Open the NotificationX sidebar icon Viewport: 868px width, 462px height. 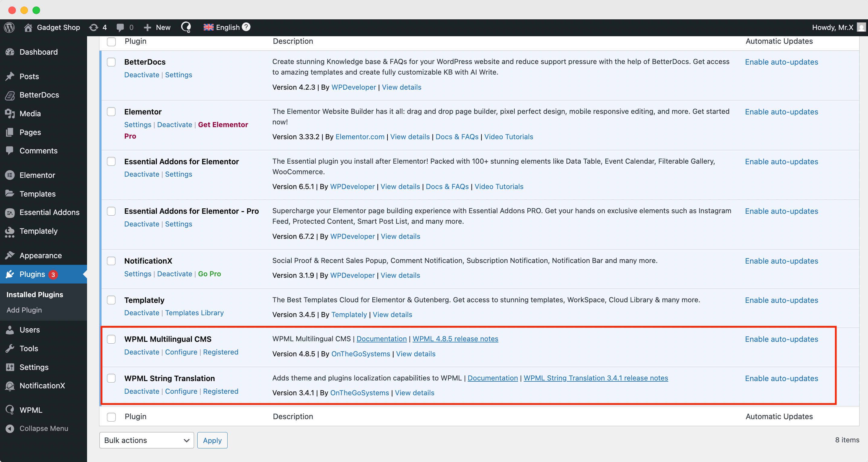coord(9,386)
